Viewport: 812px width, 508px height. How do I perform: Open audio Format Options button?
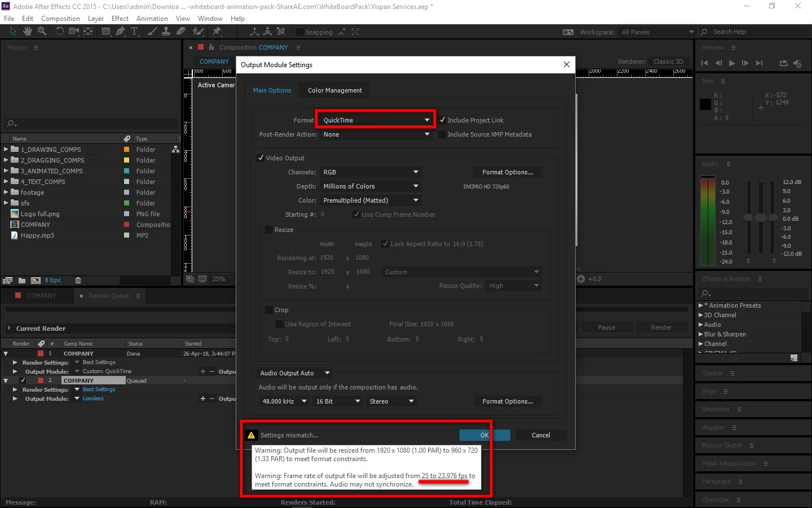[507, 401]
